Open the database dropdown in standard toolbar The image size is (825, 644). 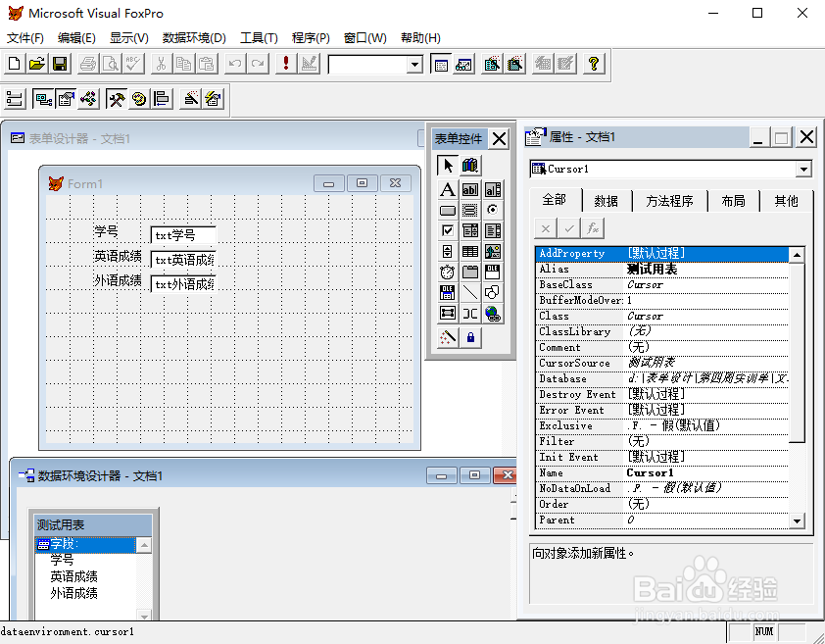click(414, 65)
